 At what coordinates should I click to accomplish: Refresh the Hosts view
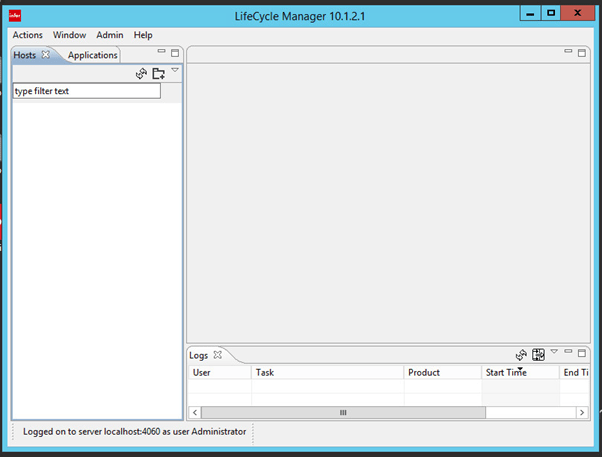click(142, 73)
